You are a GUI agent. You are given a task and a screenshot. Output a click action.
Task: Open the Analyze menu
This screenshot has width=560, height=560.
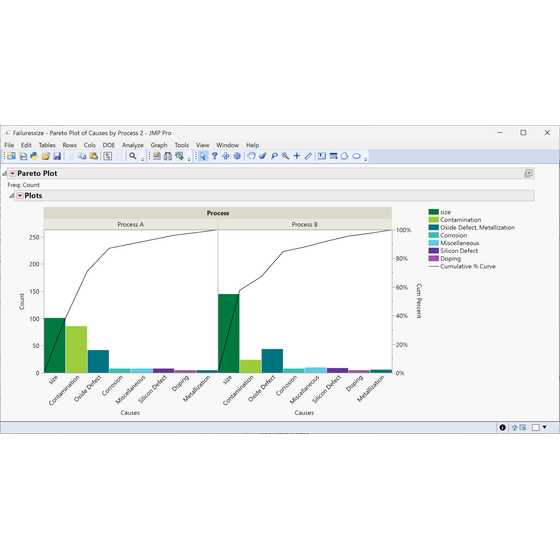click(x=132, y=145)
